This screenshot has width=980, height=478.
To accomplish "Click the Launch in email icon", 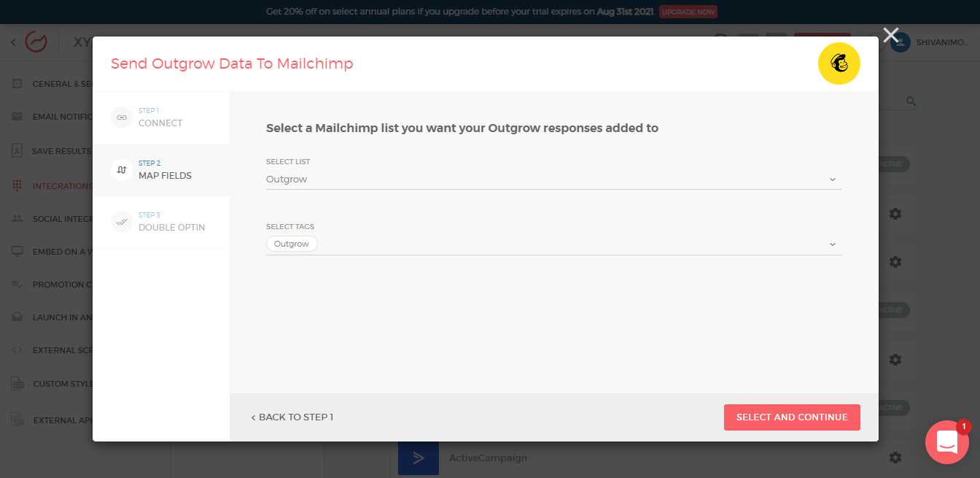I will [17, 317].
